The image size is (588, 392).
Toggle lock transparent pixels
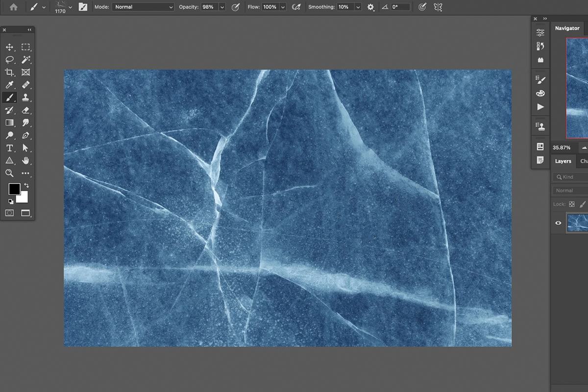click(571, 204)
